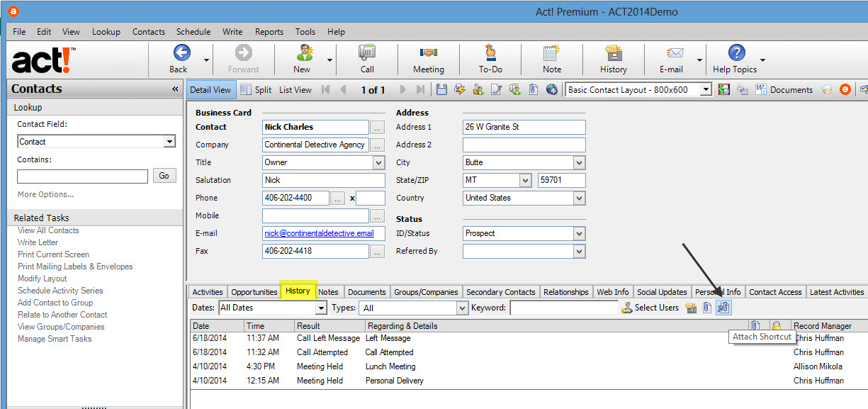Screen dimensions: 868x409
Task: Click the New History icon beside Select Users
Action: tap(691, 308)
